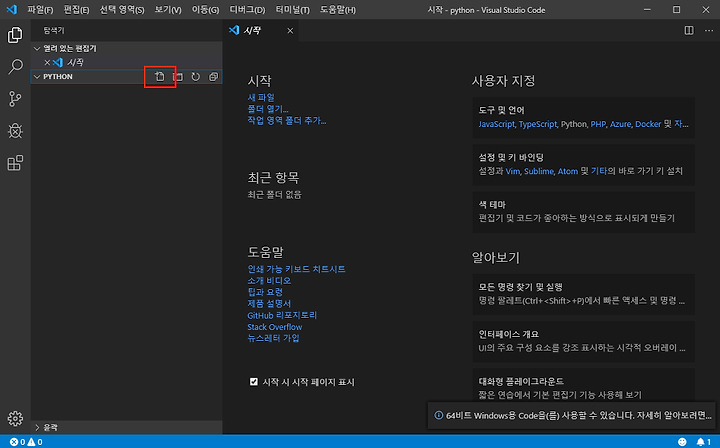Click 기타 link in keybindings card
720x448 pixels.
point(599,171)
